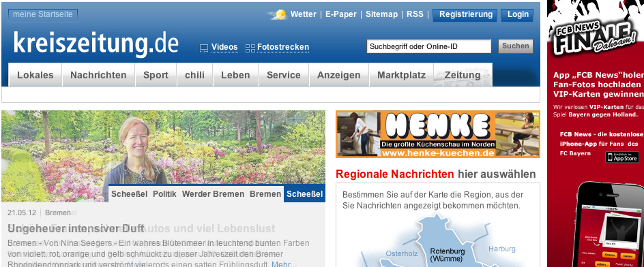Viewport: 644px width, 267px height.
Task: Open the RSS feed link
Action: pyautogui.click(x=415, y=14)
